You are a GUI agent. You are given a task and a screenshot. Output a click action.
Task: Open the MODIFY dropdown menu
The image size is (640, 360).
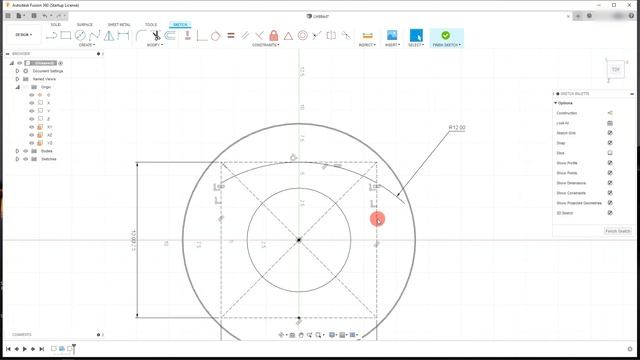click(155, 45)
